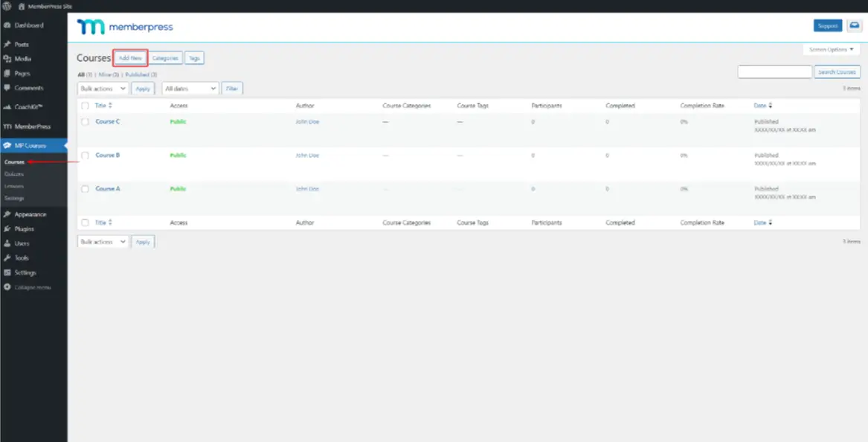Open the top Bulk actions dropdown
868x442 pixels.
click(103, 89)
